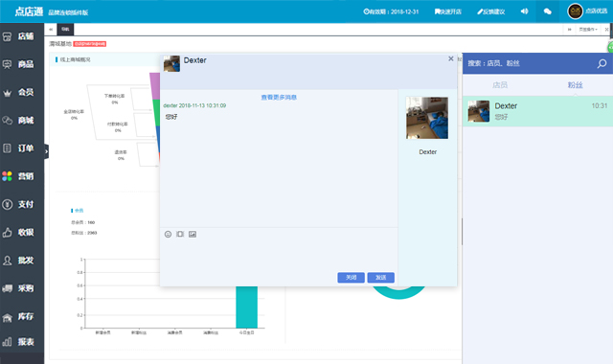Open 商品 in the left sidebar
This screenshot has width=613, height=364.
point(22,64)
